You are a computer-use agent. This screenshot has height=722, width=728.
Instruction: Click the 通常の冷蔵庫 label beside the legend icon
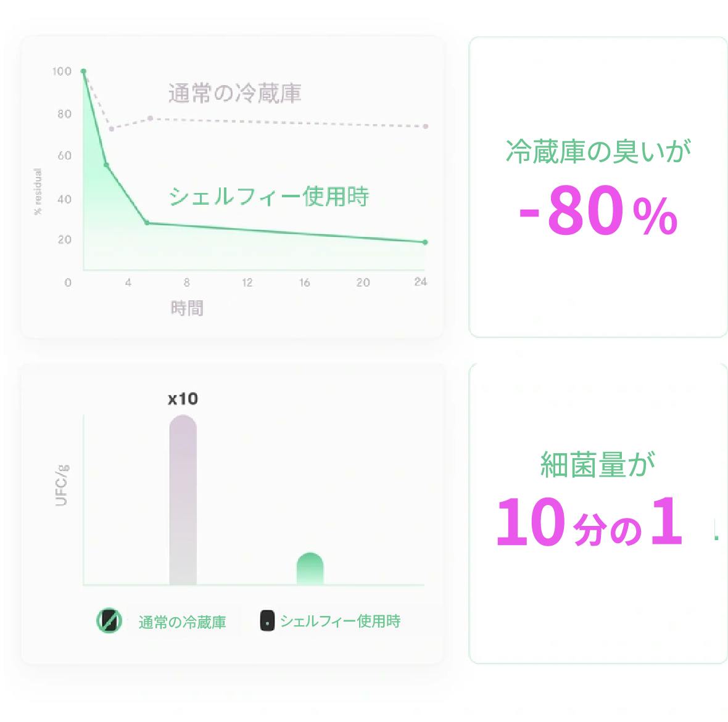182,622
